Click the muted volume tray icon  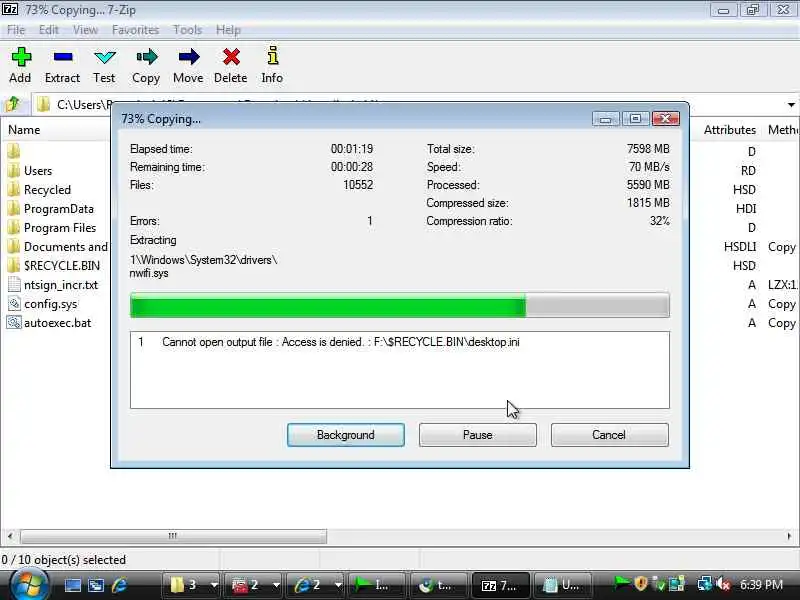(724, 584)
